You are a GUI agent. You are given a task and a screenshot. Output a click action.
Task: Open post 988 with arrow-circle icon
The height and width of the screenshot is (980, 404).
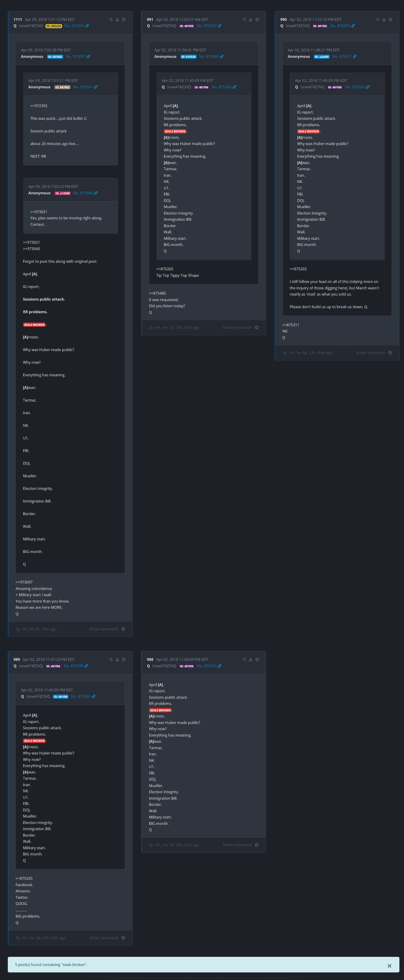click(x=257, y=659)
